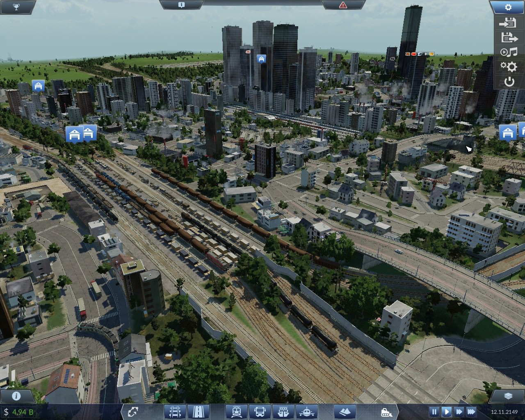The width and height of the screenshot is (525, 420).
Task: Open the trophy achievements panel
Action: [x=16, y=7]
